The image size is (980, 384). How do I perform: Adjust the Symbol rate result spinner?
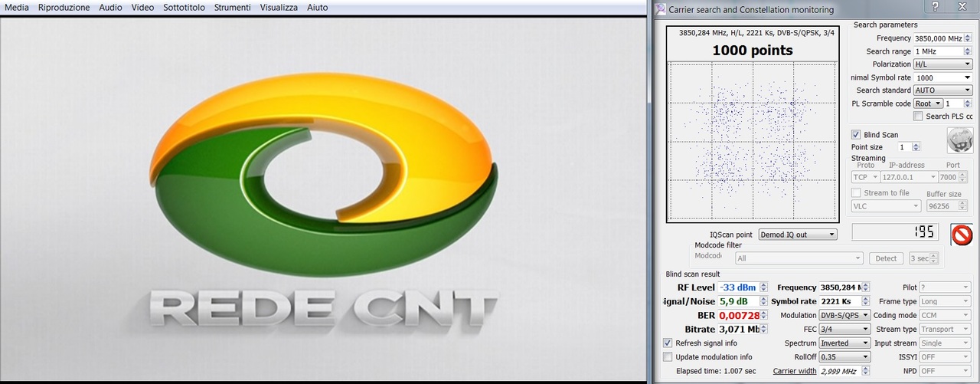(x=866, y=301)
